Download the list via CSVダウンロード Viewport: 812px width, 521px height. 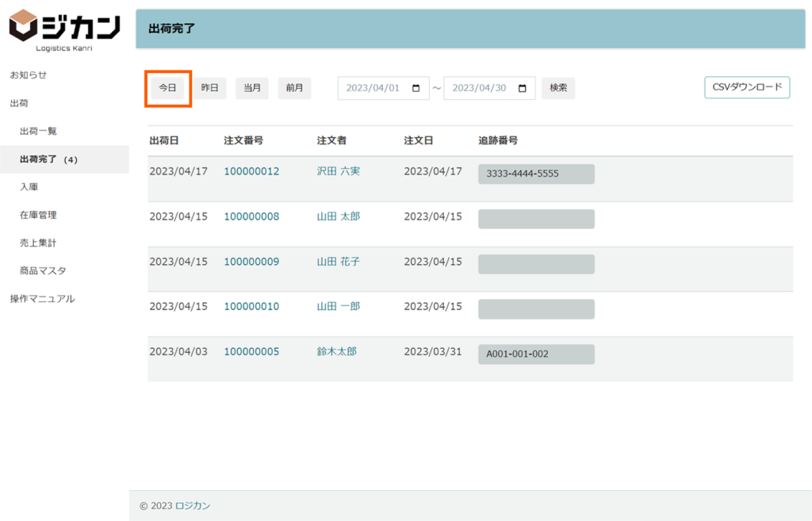[x=747, y=87]
